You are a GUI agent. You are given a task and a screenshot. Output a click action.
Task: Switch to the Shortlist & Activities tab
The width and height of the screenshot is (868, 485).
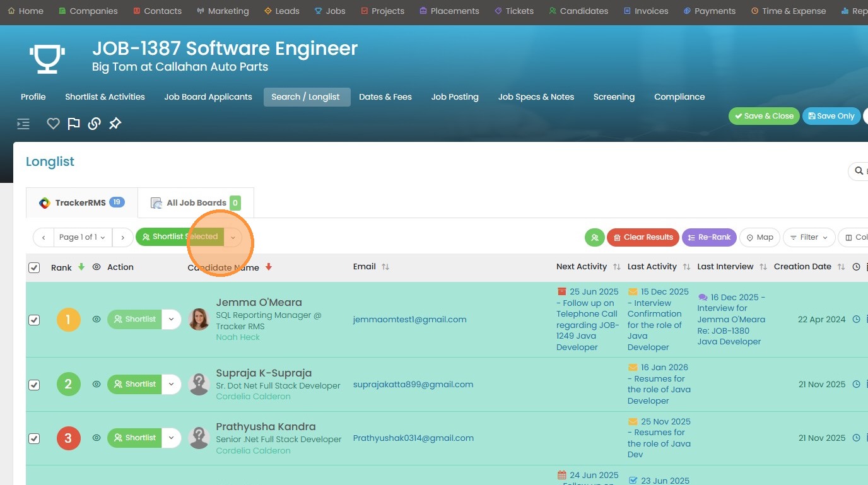[x=105, y=96]
